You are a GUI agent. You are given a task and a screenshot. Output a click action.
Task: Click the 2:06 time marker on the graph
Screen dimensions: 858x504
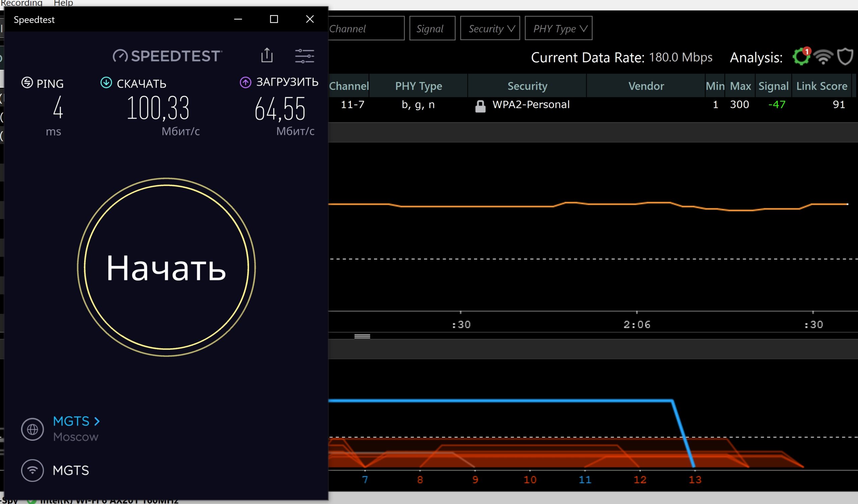637,324
